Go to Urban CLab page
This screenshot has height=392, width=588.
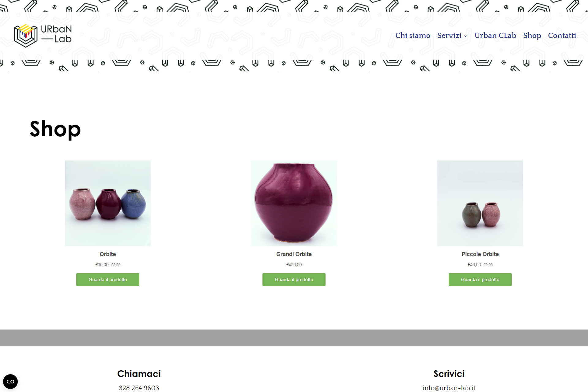(495, 36)
